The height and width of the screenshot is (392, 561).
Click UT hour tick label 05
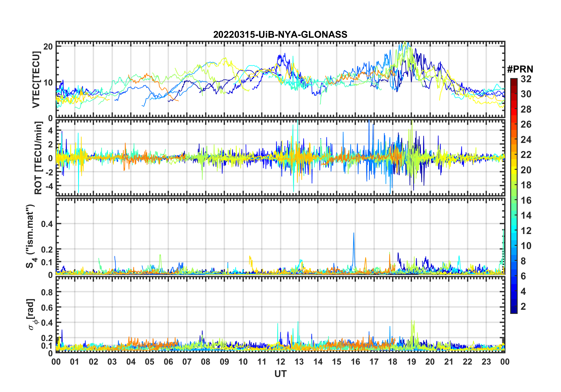click(x=150, y=362)
